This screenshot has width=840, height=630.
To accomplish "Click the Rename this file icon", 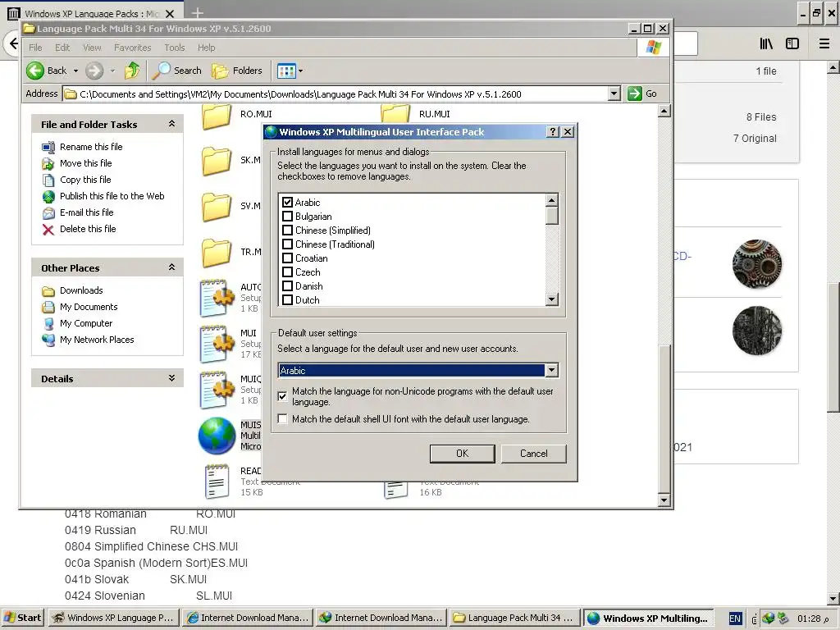I will click(48, 147).
